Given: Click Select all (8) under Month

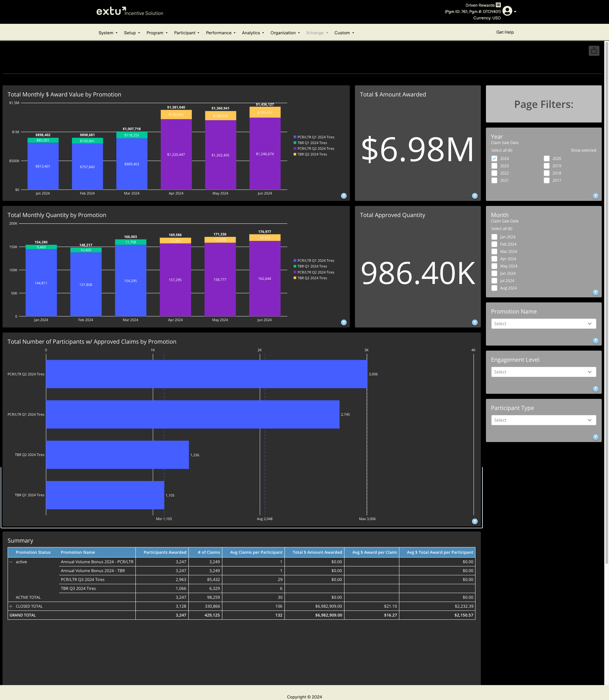Looking at the screenshot, I should (x=501, y=229).
